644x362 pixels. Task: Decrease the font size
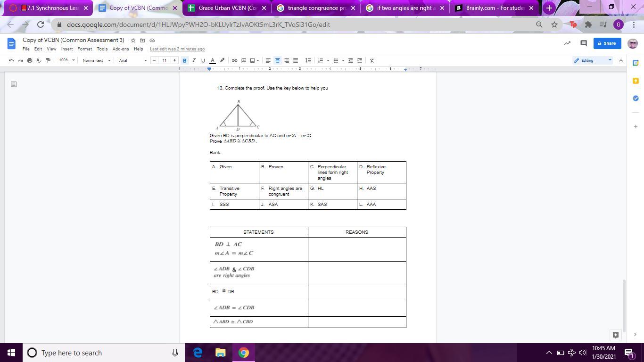pyautogui.click(x=154, y=60)
